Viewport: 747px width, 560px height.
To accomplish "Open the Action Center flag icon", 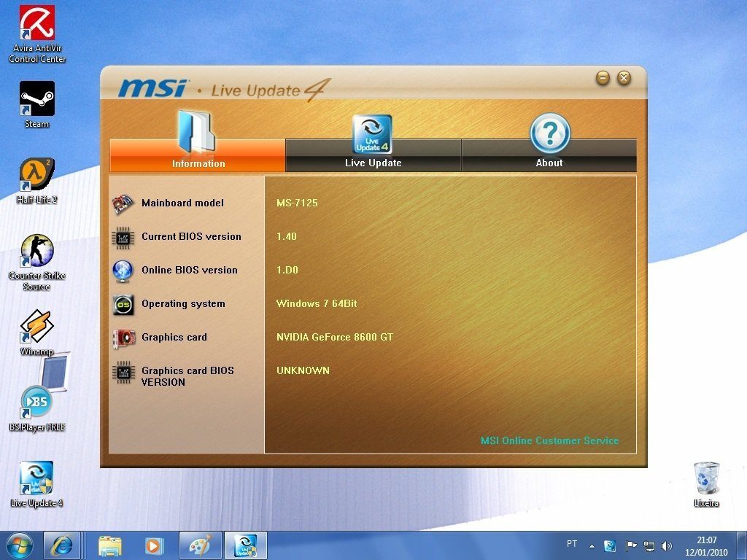I will click(631, 545).
